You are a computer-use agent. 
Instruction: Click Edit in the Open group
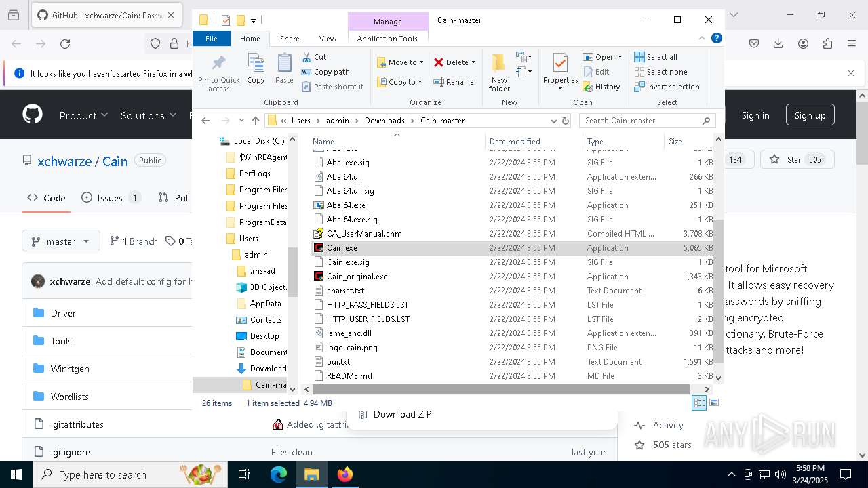coord(596,72)
